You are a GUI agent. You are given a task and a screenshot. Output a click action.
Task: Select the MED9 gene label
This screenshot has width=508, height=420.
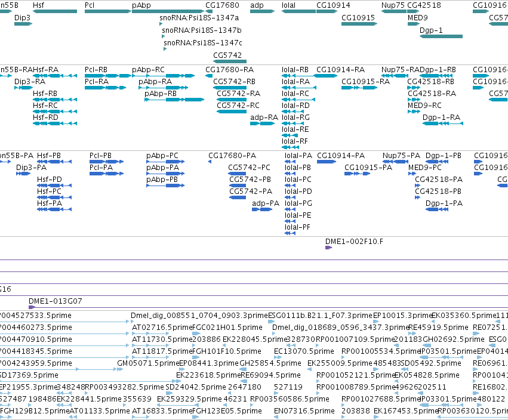pyautogui.click(x=418, y=17)
